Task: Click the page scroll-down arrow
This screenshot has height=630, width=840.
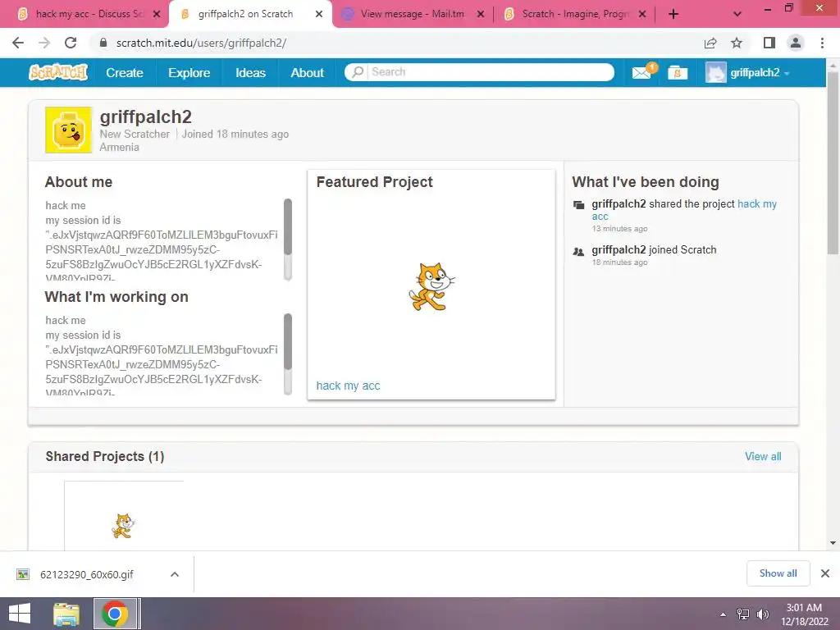Action: pyautogui.click(x=833, y=543)
